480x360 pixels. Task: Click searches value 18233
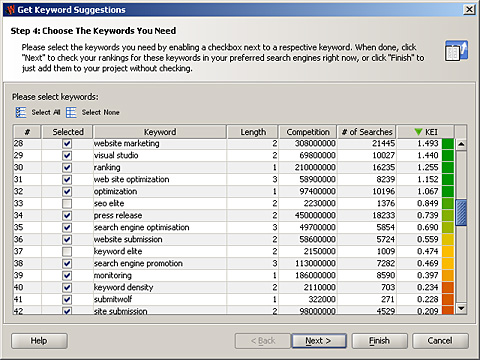pos(383,216)
